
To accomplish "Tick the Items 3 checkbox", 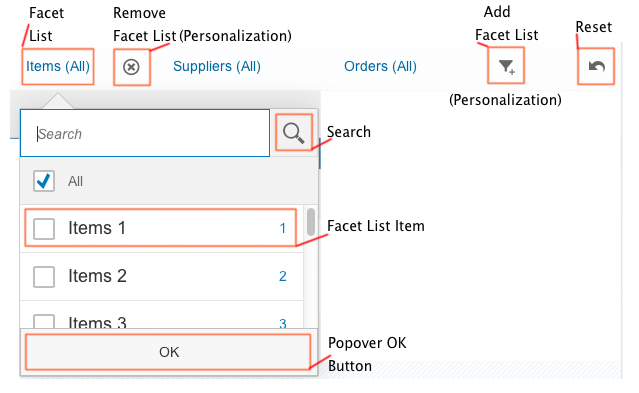I will [44, 321].
